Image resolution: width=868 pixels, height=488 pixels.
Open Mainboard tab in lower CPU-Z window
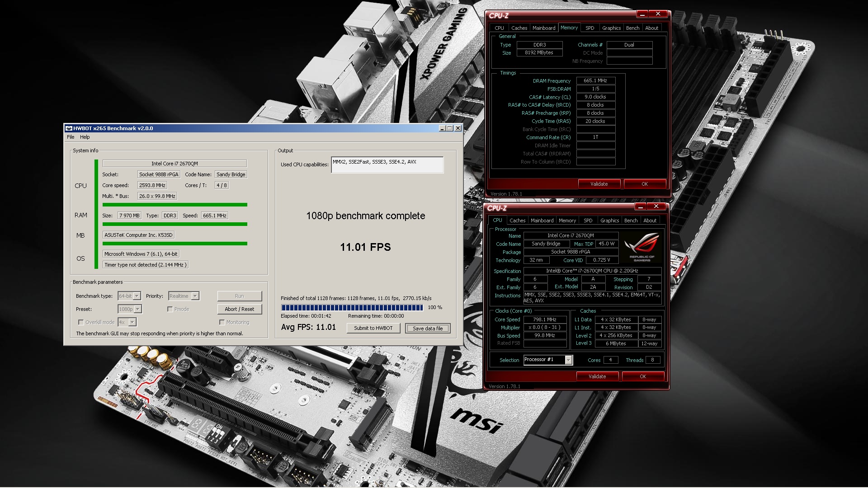point(542,221)
